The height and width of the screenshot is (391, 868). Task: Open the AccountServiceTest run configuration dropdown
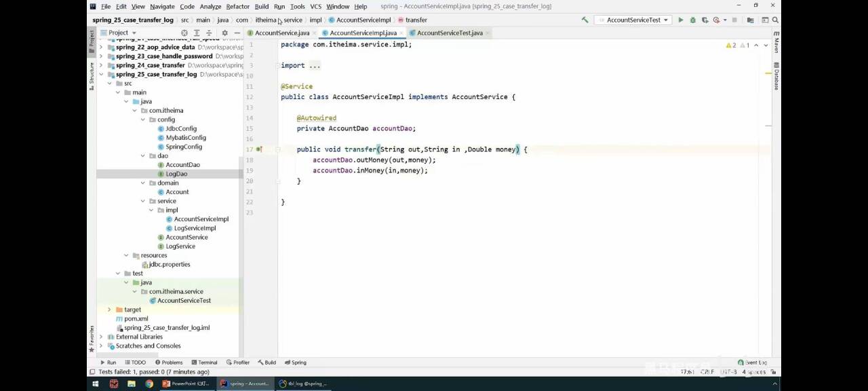pyautogui.click(x=633, y=20)
